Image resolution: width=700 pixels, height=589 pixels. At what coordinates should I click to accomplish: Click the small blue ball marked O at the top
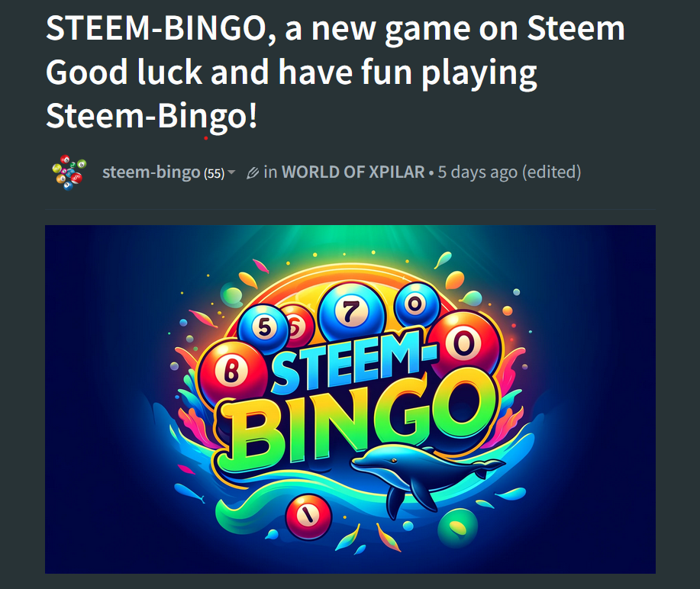click(416, 305)
